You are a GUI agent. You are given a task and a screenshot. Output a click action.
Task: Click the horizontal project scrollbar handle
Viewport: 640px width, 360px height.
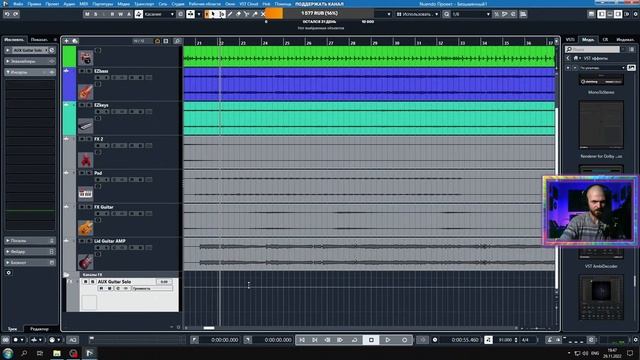209,328
